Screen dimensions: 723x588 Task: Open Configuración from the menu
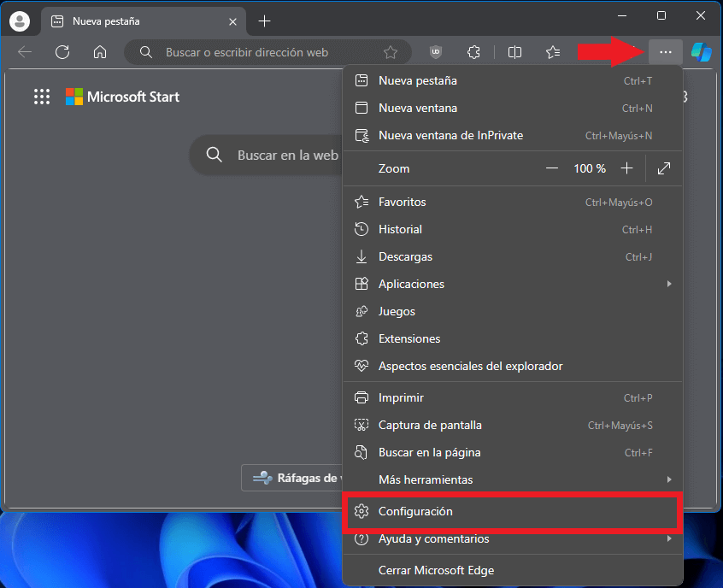[x=513, y=511]
